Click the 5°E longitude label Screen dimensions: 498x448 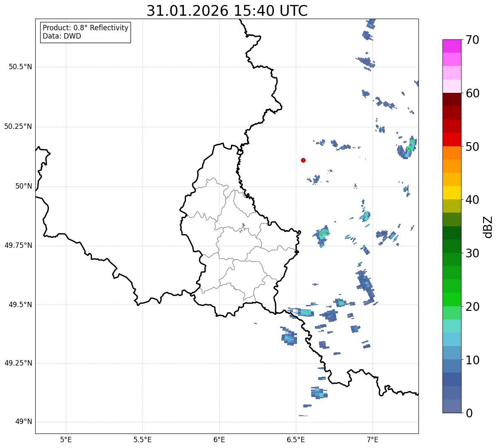point(66,439)
